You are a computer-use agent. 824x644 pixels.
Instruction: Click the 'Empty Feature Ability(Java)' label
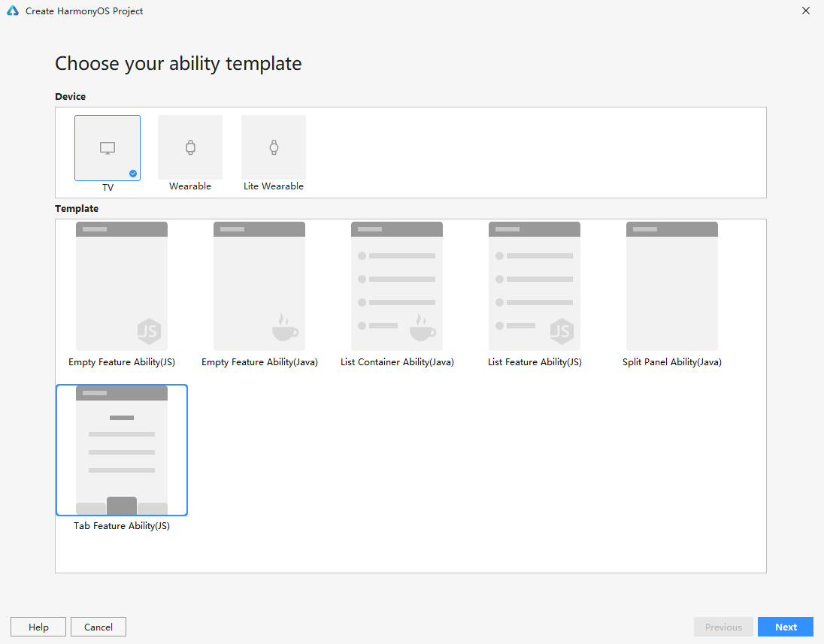[x=259, y=362]
